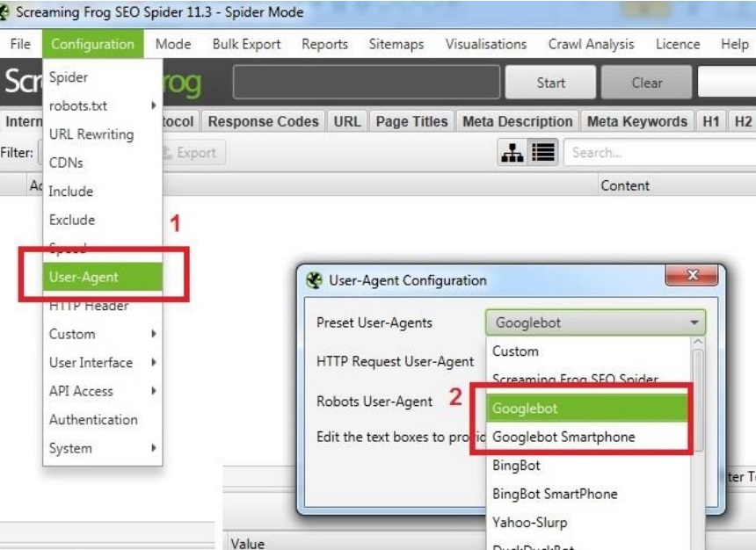The height and width of the screenshot is (550, 756).
Task: Open Preset User-Agents dropdown
Action: (595, 322)
